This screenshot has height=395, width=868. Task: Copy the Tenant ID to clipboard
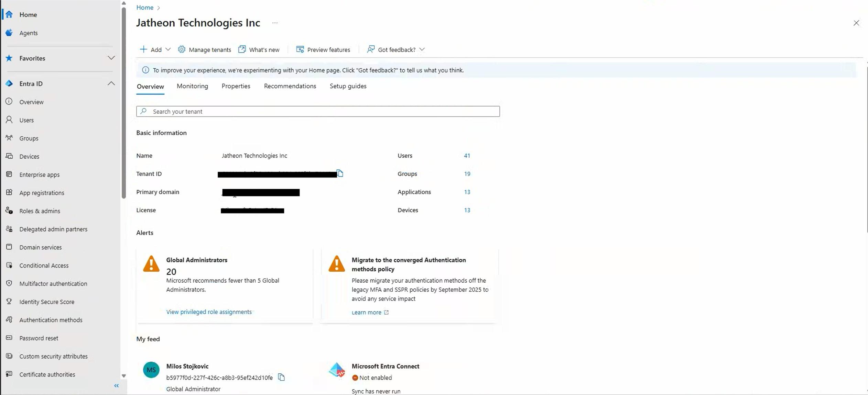coord(340,173)
